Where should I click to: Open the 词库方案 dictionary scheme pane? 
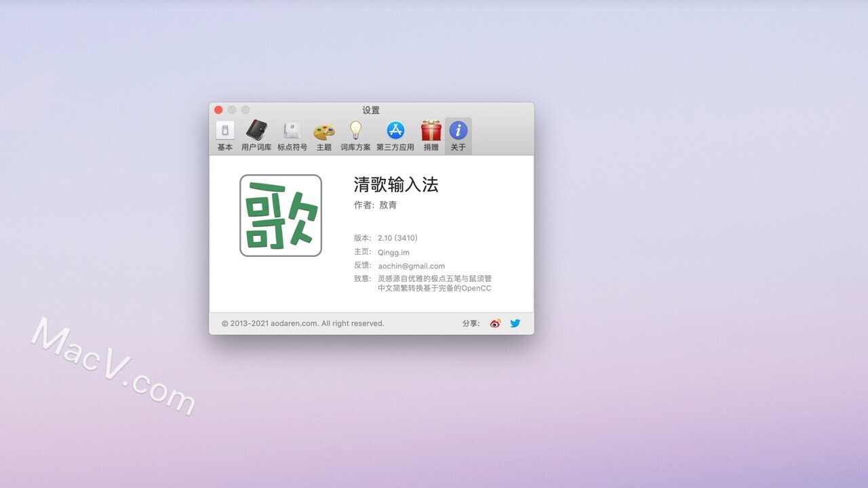tap(355, 135)
